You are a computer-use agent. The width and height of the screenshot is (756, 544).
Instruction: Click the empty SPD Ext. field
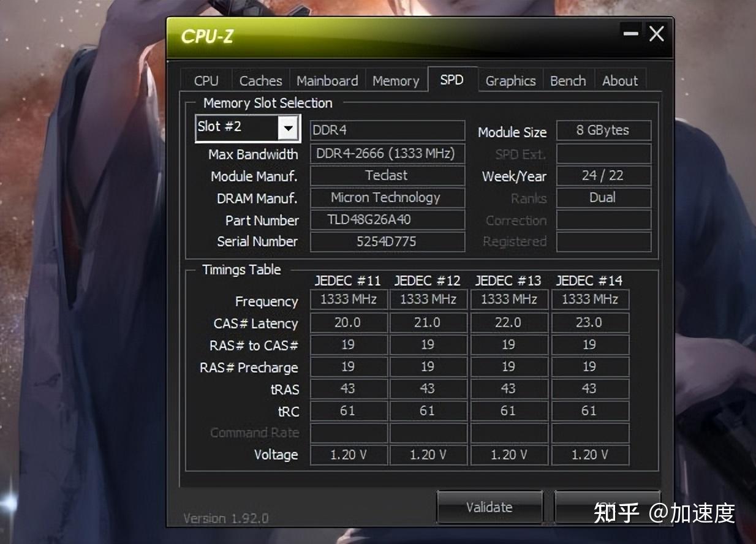coord(603,153)
